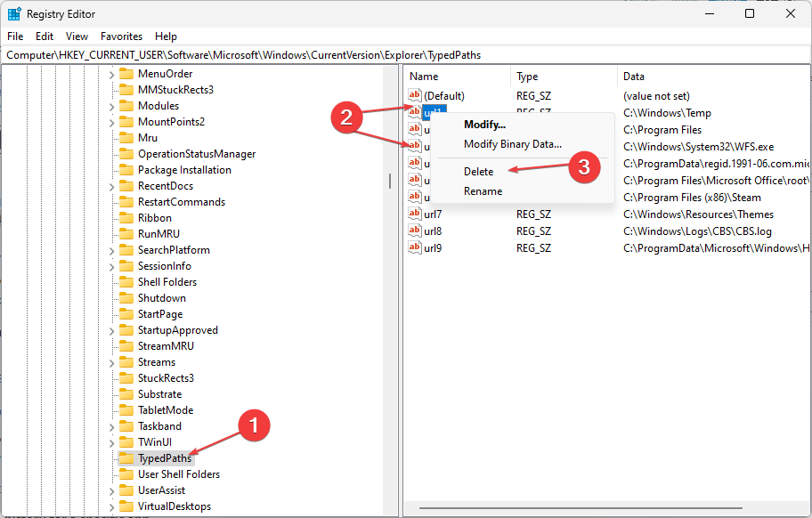Click the (Default) value's string icon

414,95
